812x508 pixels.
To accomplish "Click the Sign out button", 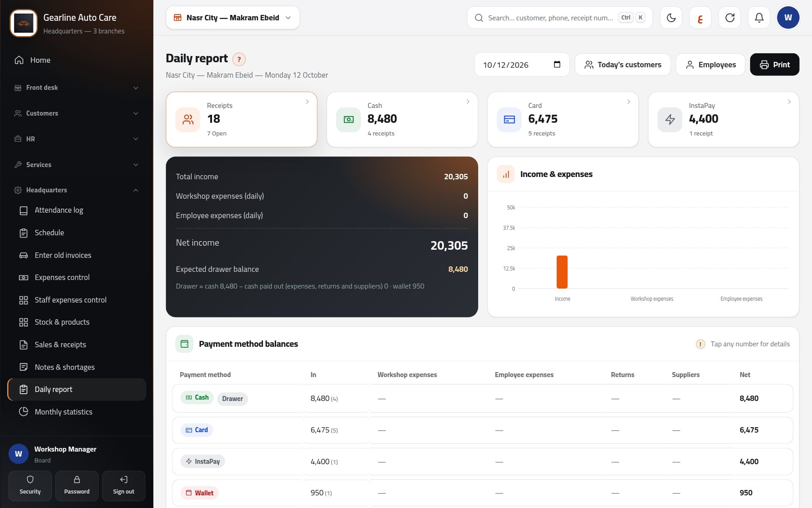I will tap(124, 486).
